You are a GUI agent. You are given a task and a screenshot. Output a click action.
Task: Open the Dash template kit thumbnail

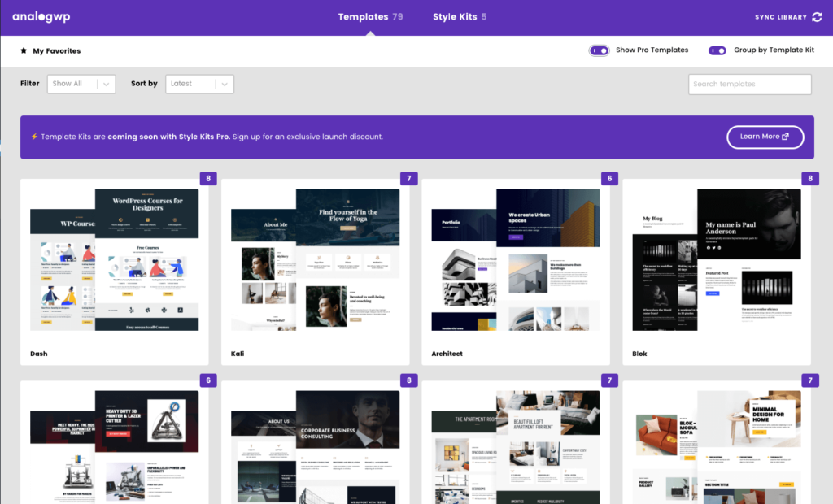point(114,259)
